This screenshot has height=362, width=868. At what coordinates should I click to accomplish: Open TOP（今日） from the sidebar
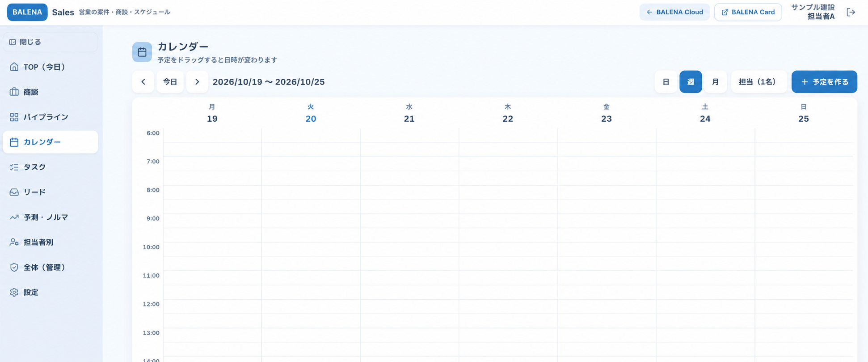pyautogui.click(x=51, y=67)
